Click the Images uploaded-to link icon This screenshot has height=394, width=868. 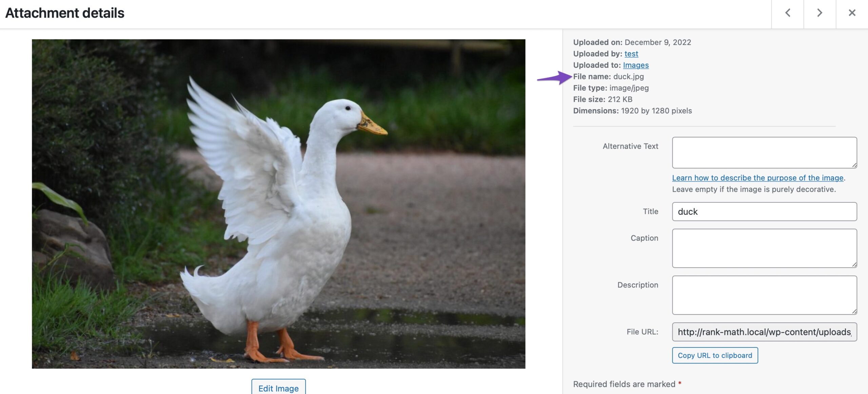pos(635,65)
